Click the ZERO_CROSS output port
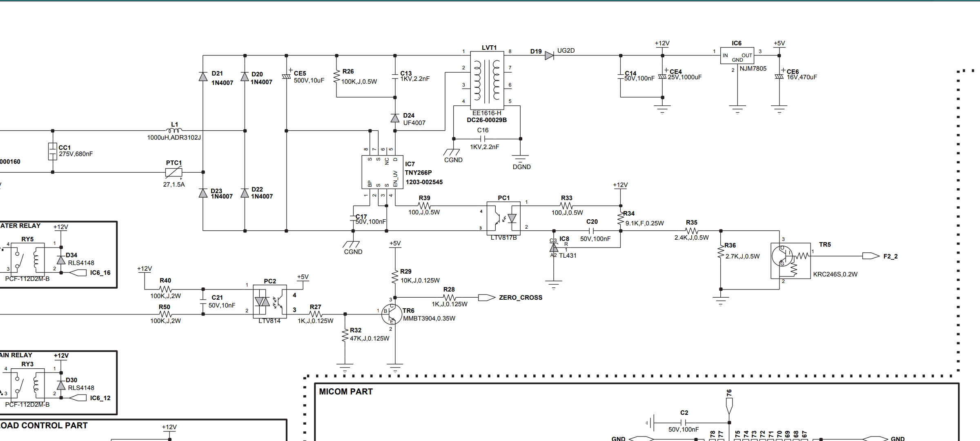The width and height of the screenshot is (980, 441). point(487,298)
